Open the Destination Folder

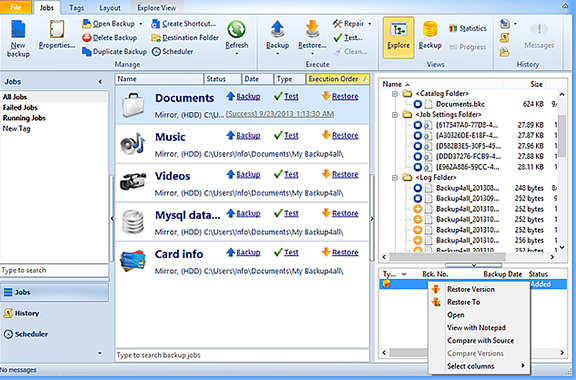[x=185, y=38]
